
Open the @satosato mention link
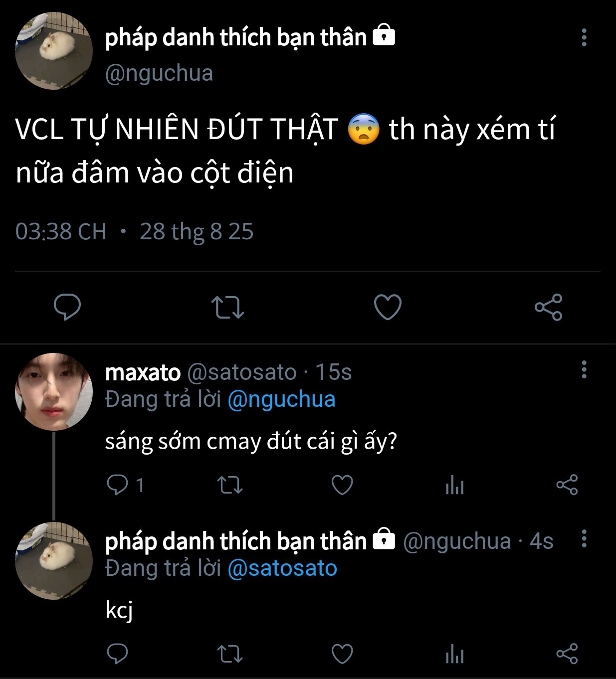(x=282, y=568)
